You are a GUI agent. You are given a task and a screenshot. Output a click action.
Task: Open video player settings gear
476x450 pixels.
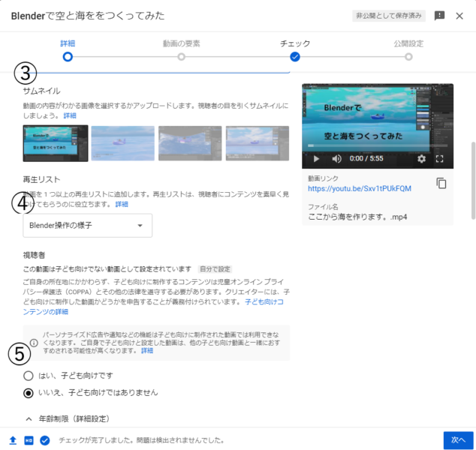point(421,158)
